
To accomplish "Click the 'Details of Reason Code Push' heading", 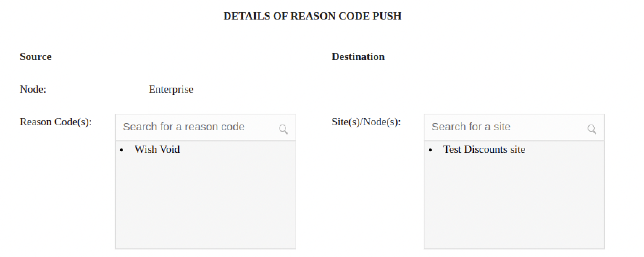I will [x=312, y=16].
